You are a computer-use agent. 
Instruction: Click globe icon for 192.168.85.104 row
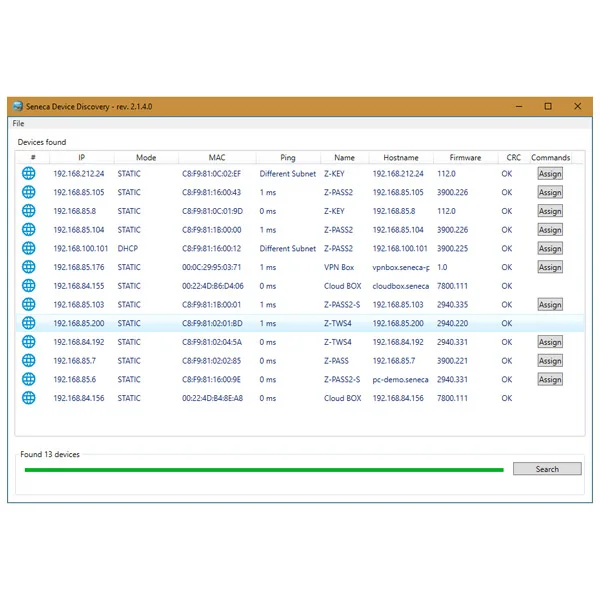tap(29, 230)
